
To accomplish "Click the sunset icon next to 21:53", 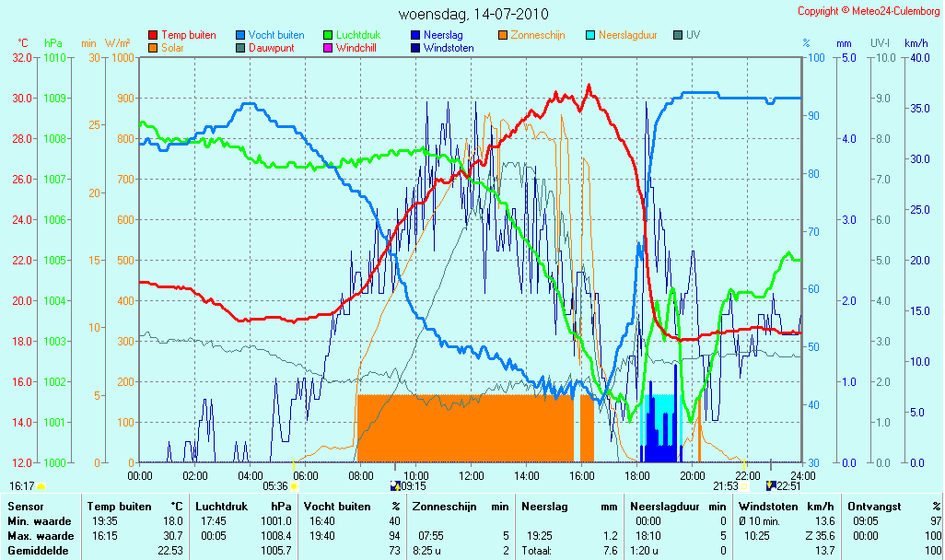I will 744,486.
